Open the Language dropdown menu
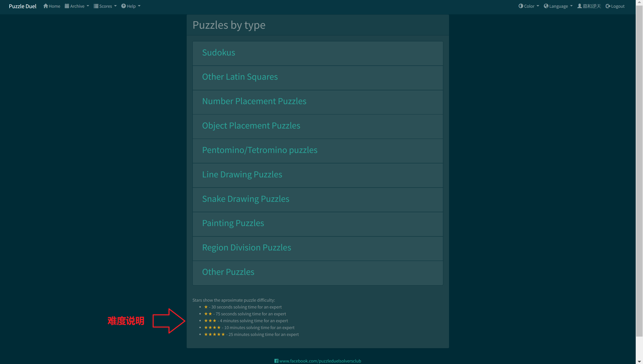The height and width of the screenshot is (364, 643). click(558, 6)
